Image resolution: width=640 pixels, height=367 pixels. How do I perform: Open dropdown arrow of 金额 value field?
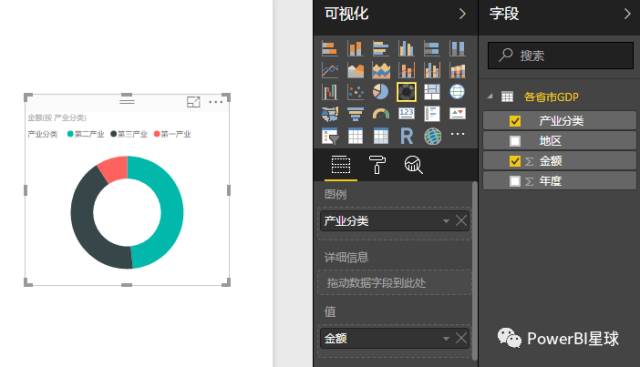tap(446, 338)
